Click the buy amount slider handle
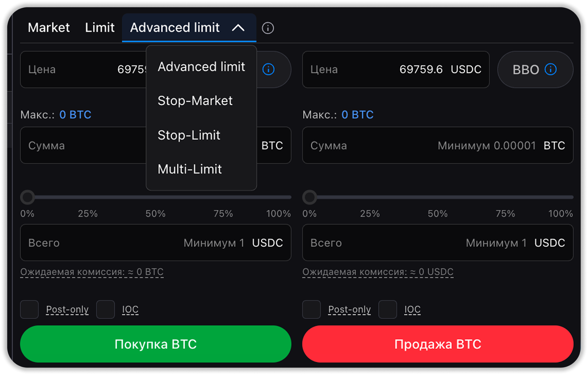Screen dimensions: 588x375 tap(28, 197)
